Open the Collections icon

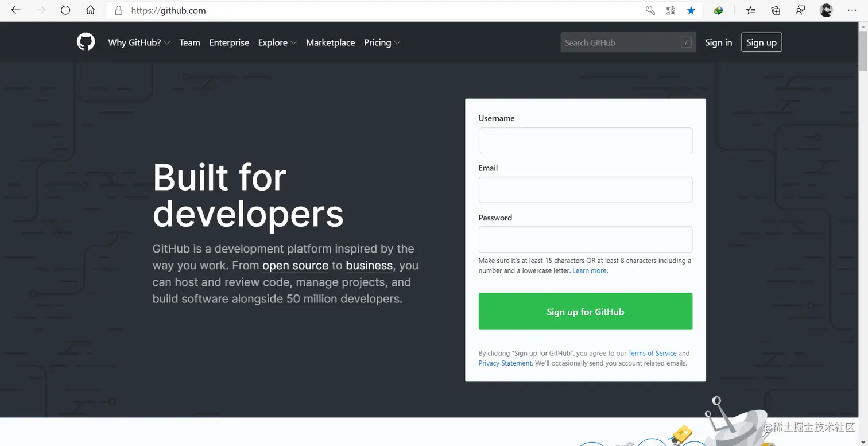coord(776,10)
